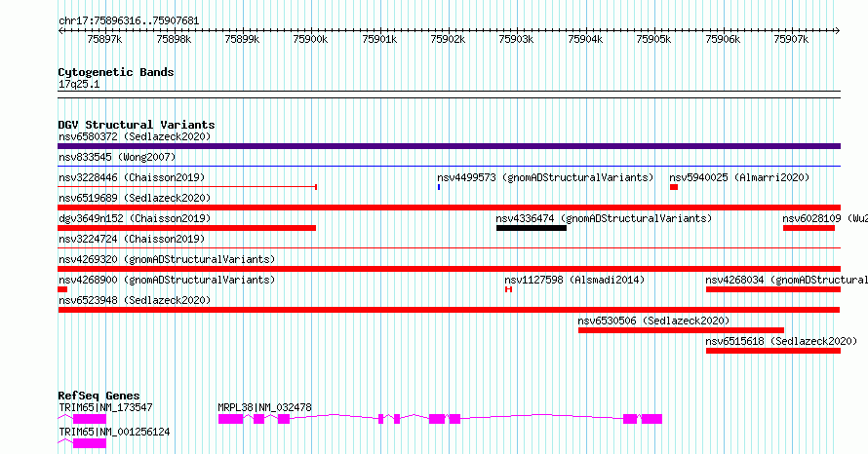
Task: Click the 75901k ruler tick label
Action: pyautogui.click(x=379, y=39)
